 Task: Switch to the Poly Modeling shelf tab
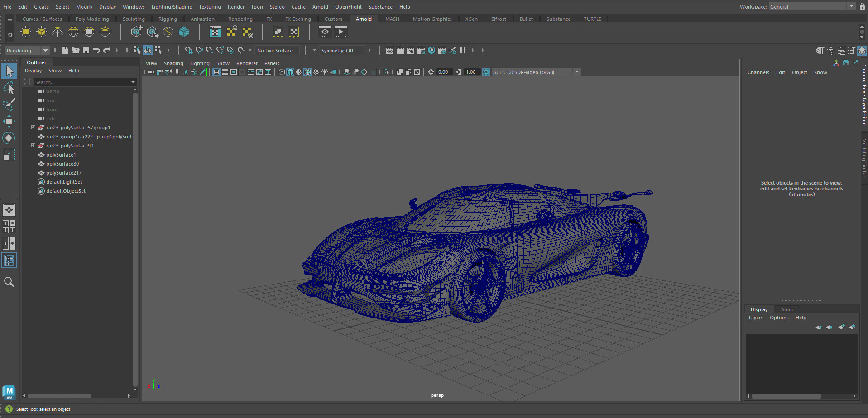tap(92, 19)
